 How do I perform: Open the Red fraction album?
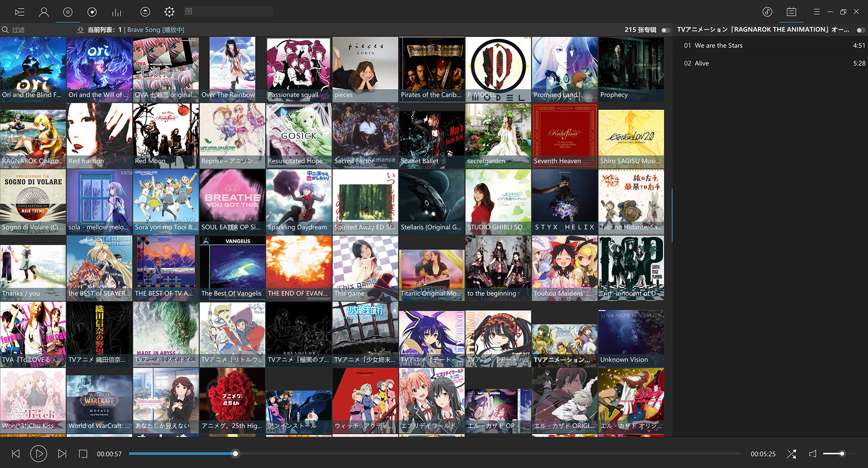pos(99,136)
